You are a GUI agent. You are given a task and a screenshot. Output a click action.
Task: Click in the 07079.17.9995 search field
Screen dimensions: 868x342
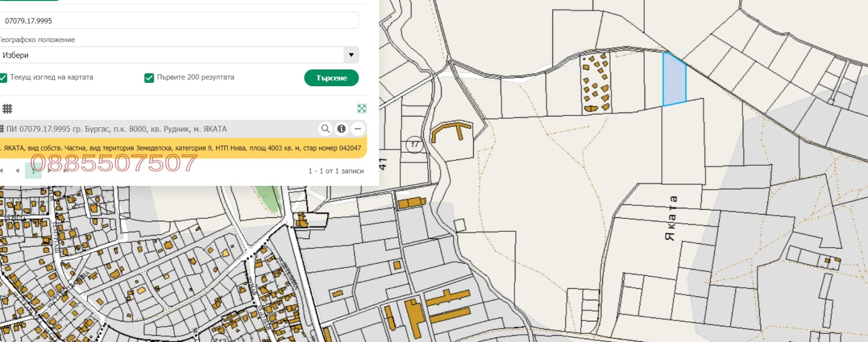coord(179,21)
